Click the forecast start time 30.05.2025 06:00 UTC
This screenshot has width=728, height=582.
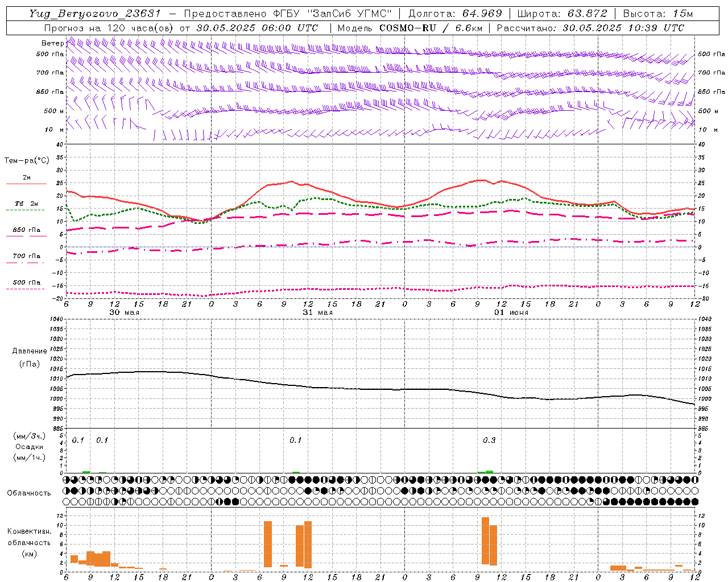tap(257, 27)
